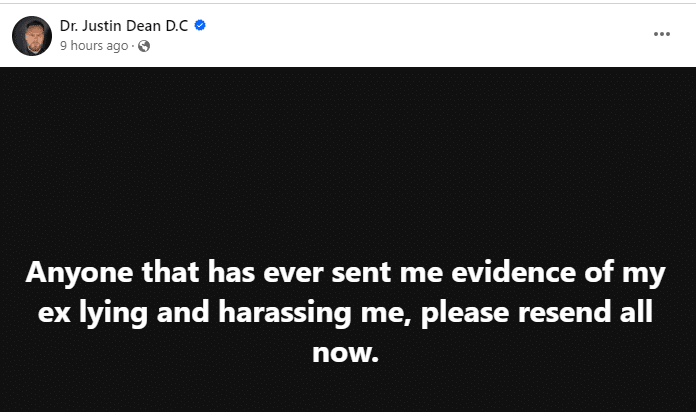Click the word "Anyone" in the post

click(75, 273)
